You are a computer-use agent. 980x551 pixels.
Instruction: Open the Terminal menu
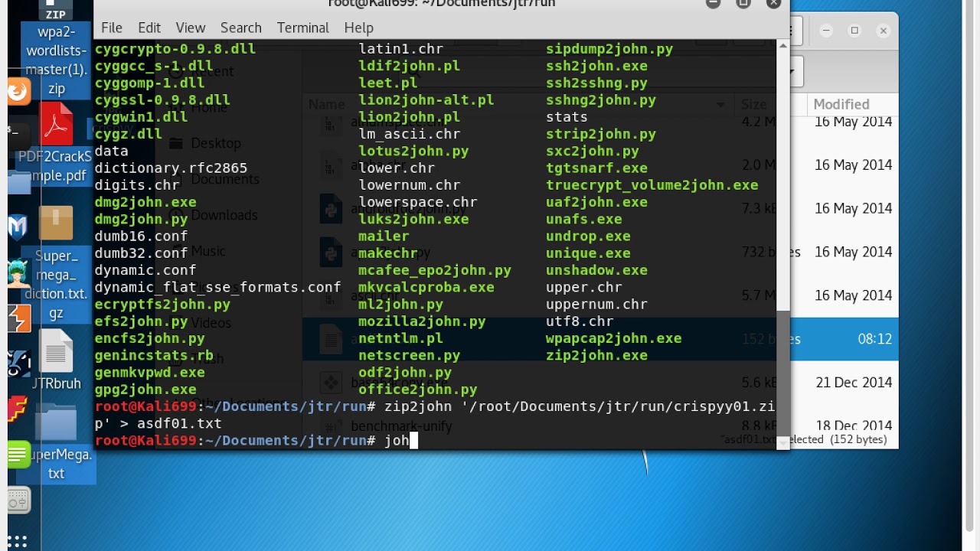(303, 28)
